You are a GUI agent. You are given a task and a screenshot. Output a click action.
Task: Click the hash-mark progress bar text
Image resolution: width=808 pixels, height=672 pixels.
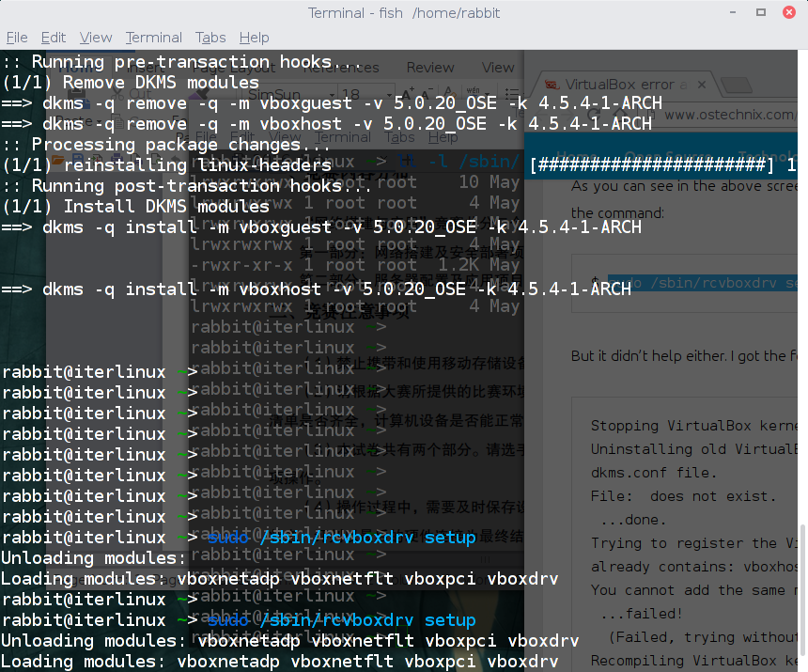point(652,164)
